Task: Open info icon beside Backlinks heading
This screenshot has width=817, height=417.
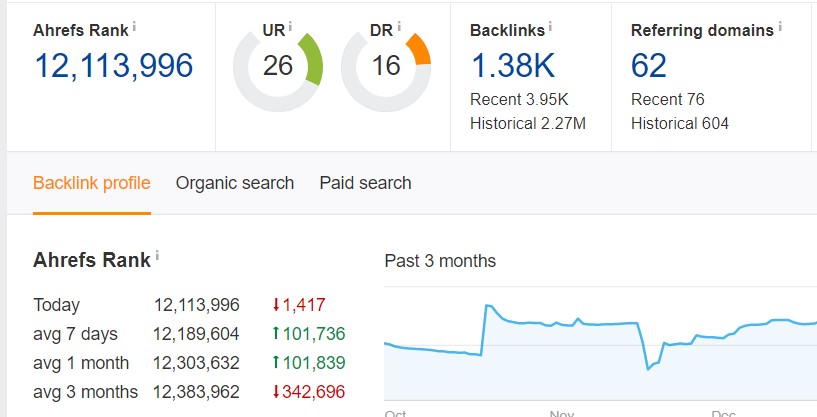Action: point(550,26)
